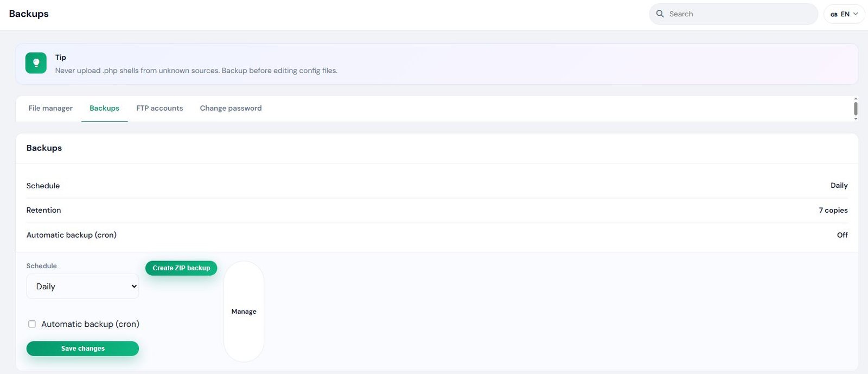This screenshot has width=868, height=374.
Task: Click the green lightbulb Tip icon
Action: tap(36, 63)
